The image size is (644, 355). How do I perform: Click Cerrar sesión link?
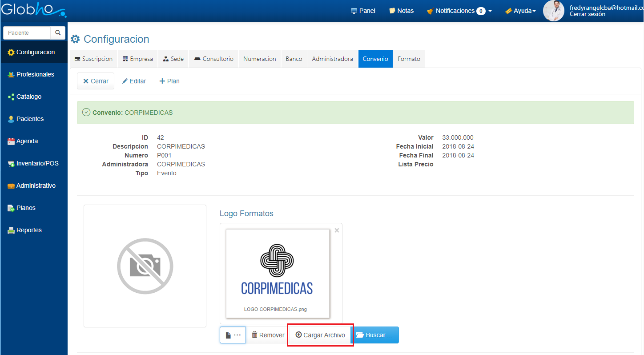tap(587, 14)
